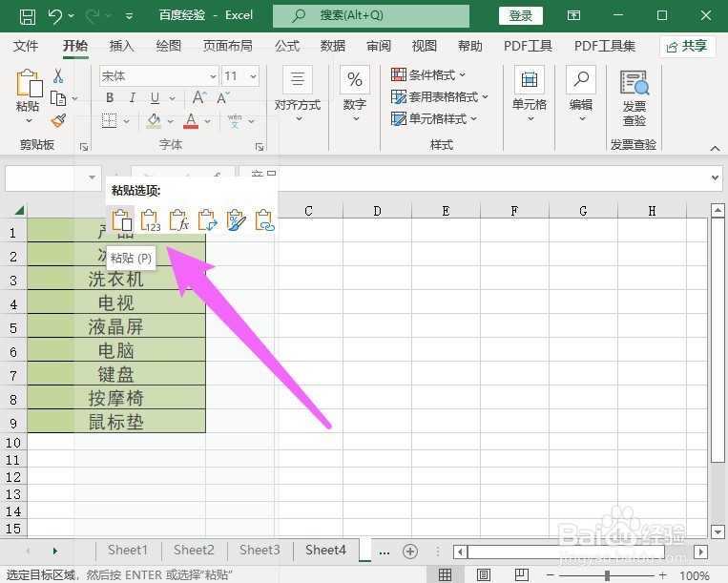Toggle Italic formatting
Image resolution: width=728 pixels, height=583 pixels.
point(133,97)
